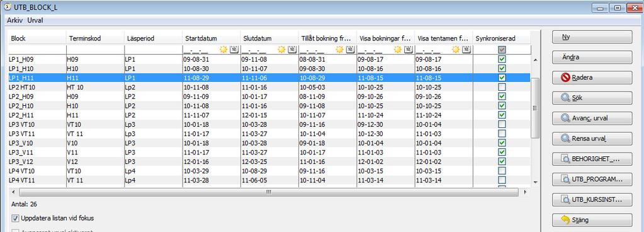This screenshot has height=232, width=644.
Task: Click sun icon in Tillåt bokning filter
Action: coord(340,50)
